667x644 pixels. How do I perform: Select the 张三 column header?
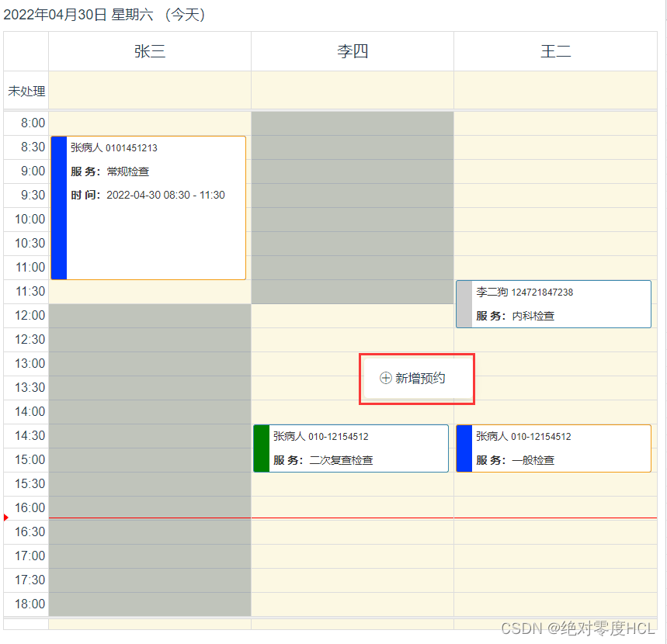[150, 51]
